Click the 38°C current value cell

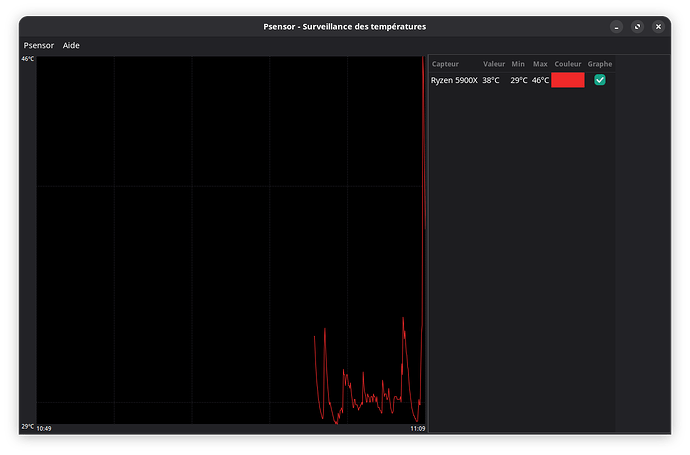pos(491,80)
